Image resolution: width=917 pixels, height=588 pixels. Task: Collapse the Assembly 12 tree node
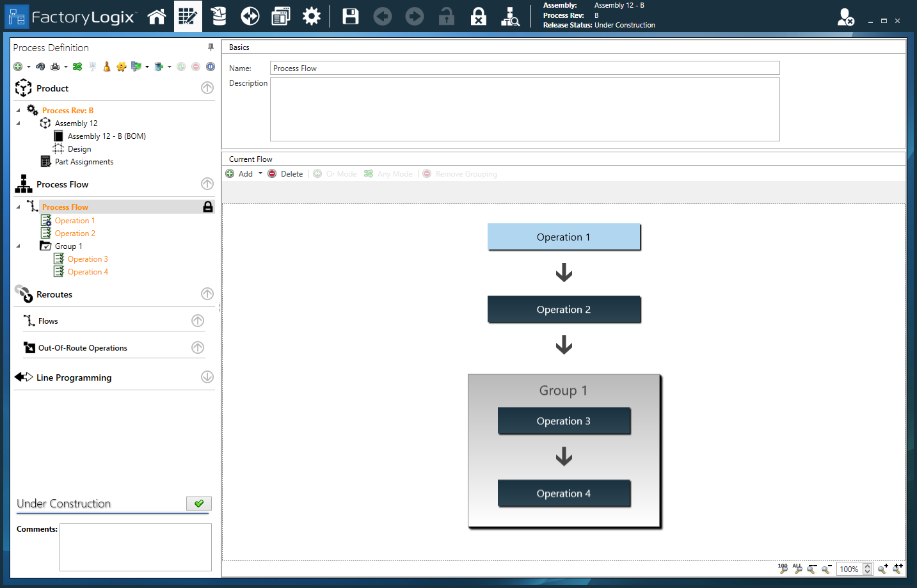tap(19, 123)
